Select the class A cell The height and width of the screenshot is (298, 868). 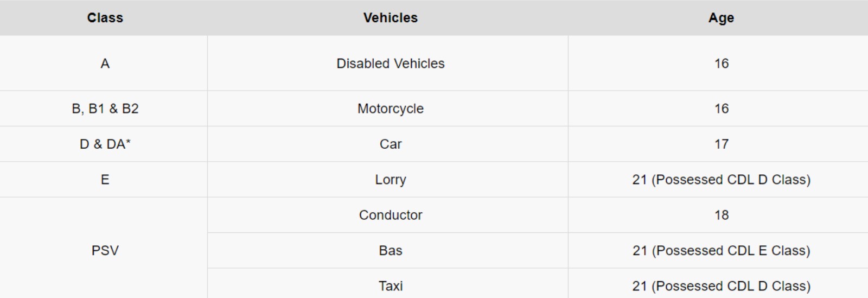click(105, 64)
